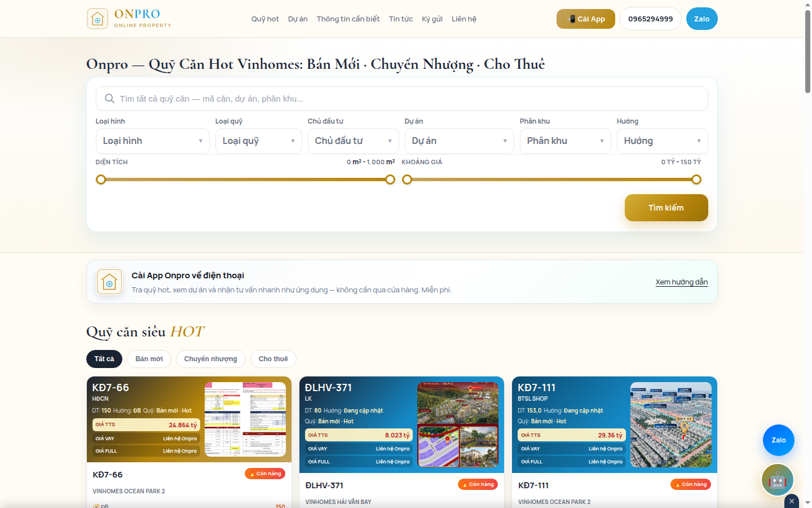Select the Bán mới filter tab

point(149,359)
